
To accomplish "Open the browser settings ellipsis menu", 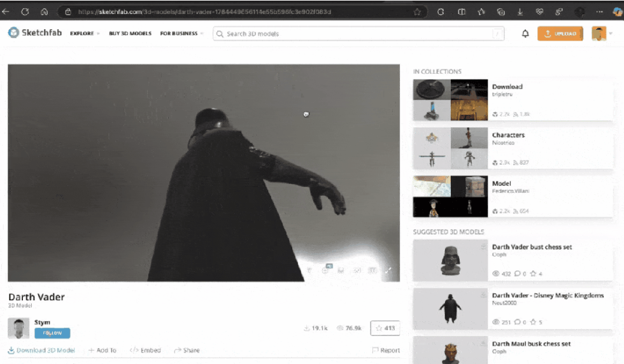I will [599, 12].
